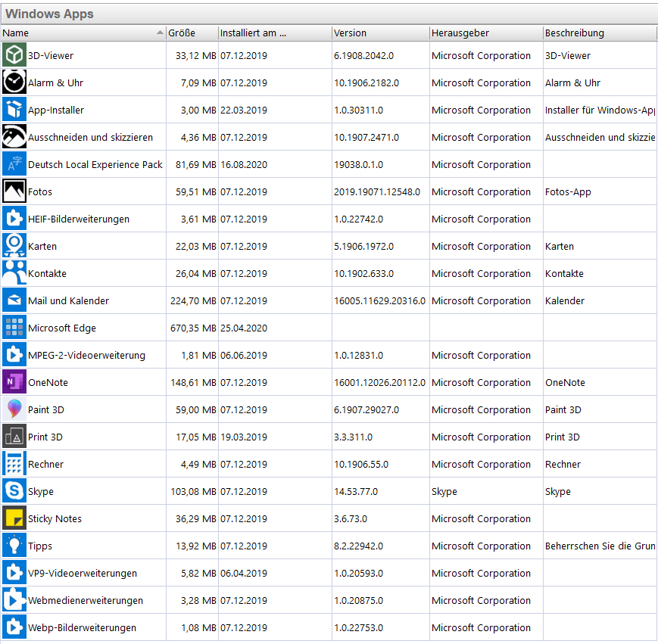Sort by the Herausgeber column header
The height and width of the screenshot is (644, 658).
(486, 33)
